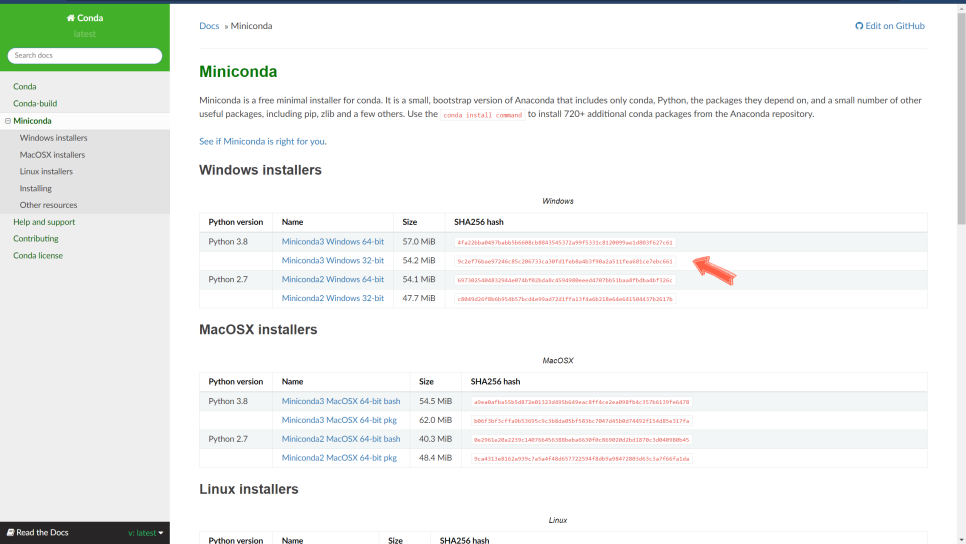Screen dimensions: 966x544
Task: Click the Search docs field
Action: pos(84,55)
